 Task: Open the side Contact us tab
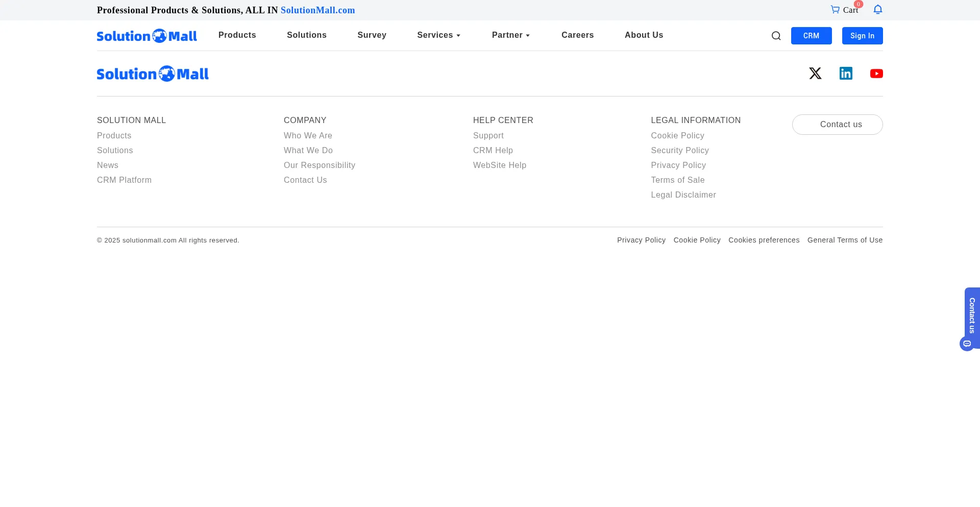tap(972, 315)
